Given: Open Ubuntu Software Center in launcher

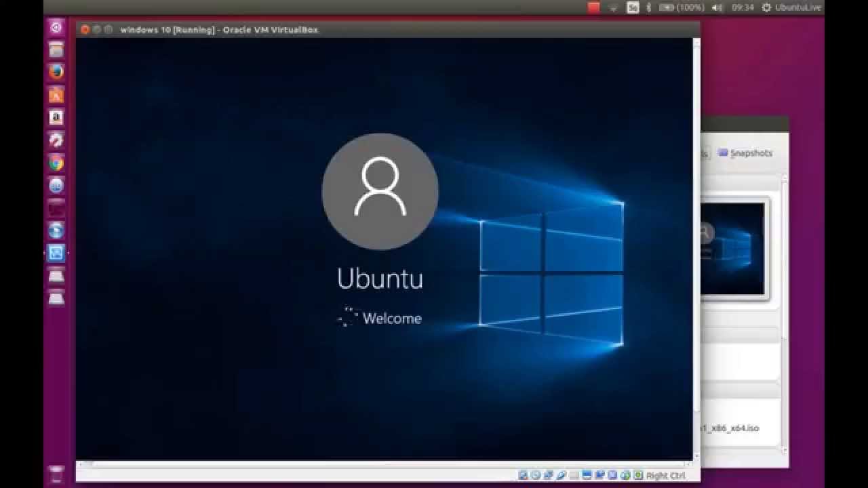Looking at the screenshot, I should point(56,95).
